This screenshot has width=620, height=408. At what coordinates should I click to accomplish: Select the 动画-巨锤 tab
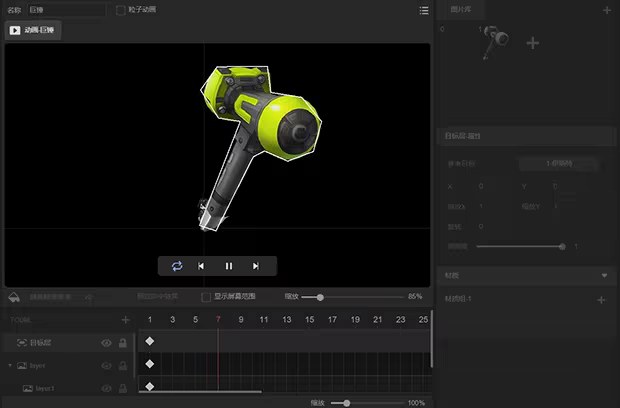pyautogui.click(x=34, y=30)
